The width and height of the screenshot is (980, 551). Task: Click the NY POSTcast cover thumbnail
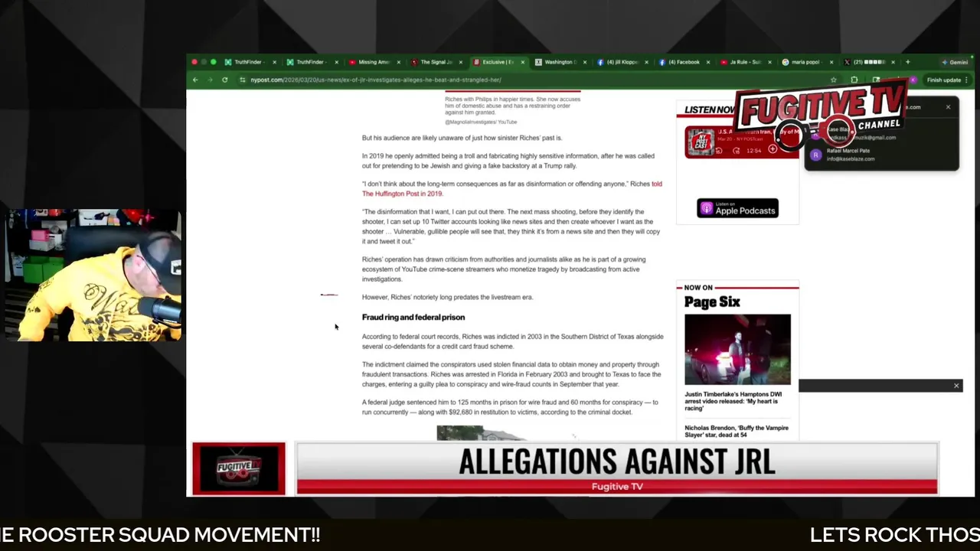point(701,142)
